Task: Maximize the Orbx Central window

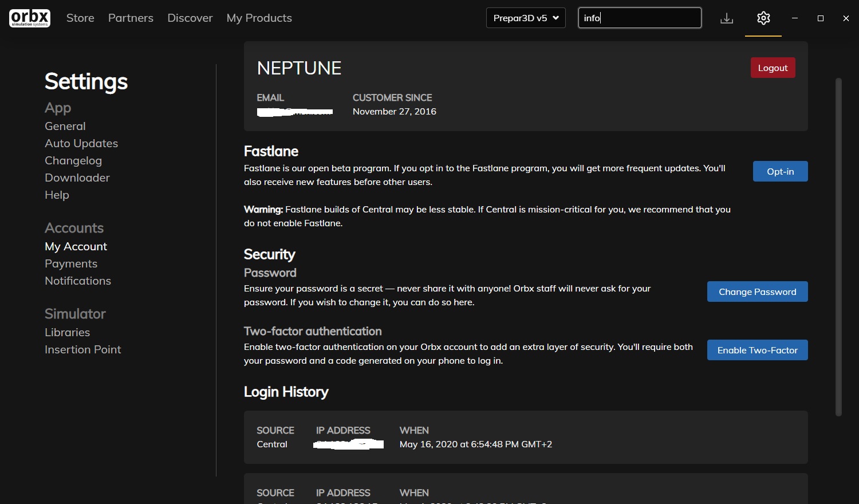Action: (x=821, y=18)
